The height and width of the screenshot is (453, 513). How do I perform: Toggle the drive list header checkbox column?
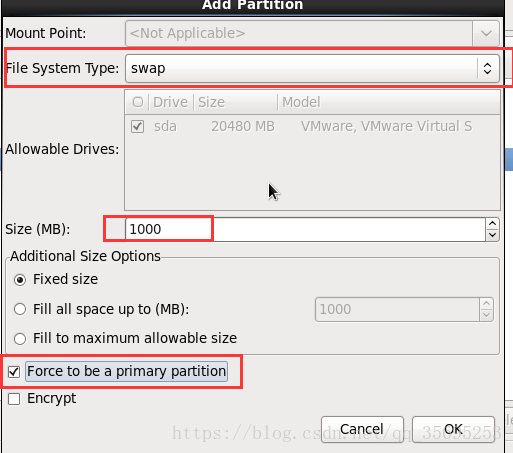(138, 102)
